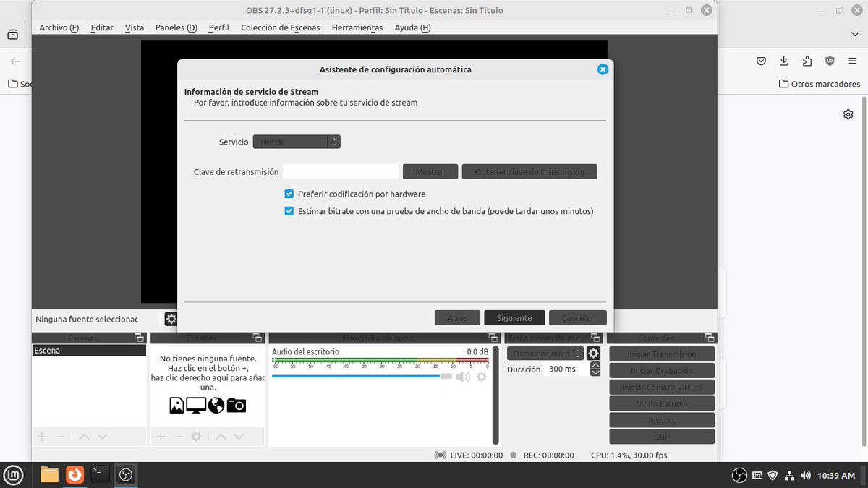Viewport: 868px width, 488px height.
Task: Open source properties gear next to 'Ninguna fuente seleccionada'
Action: tap(171, 319)
